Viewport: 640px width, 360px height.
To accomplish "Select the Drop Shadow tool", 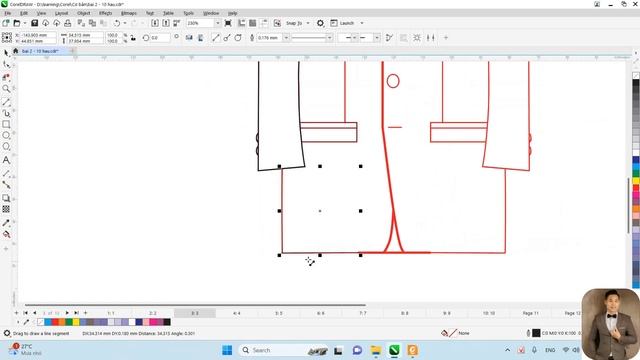I will pyautogui.click(x=6, y=198).
